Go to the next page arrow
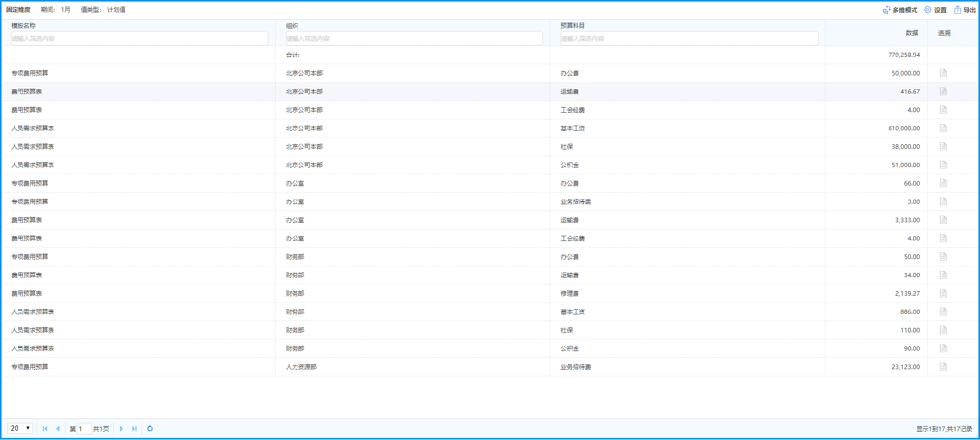 [122, 429]
